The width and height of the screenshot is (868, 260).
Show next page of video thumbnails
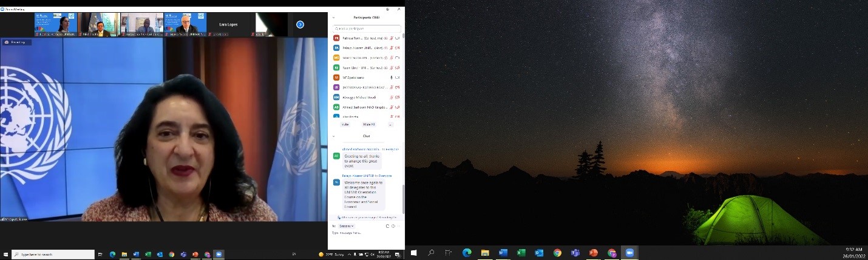pos(300,24)
